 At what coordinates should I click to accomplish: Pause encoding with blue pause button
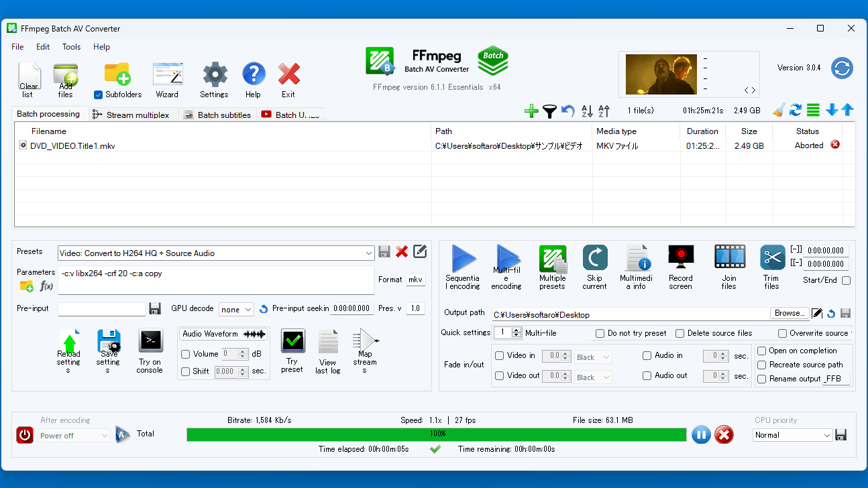(x=701, y=435)
